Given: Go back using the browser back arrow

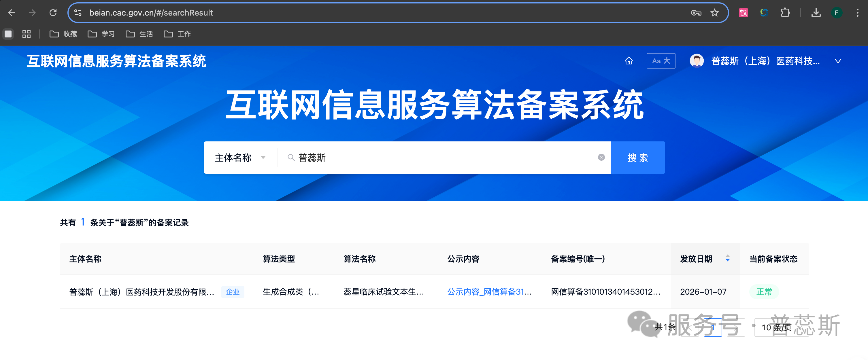Looking at the screenshot, I should pyautogui.click(x=12, y=12).
